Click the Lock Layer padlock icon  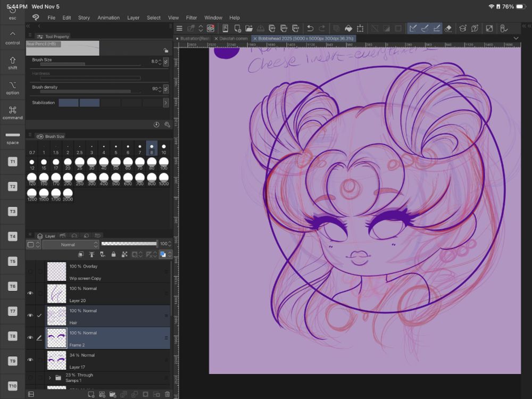click(113, 254)
